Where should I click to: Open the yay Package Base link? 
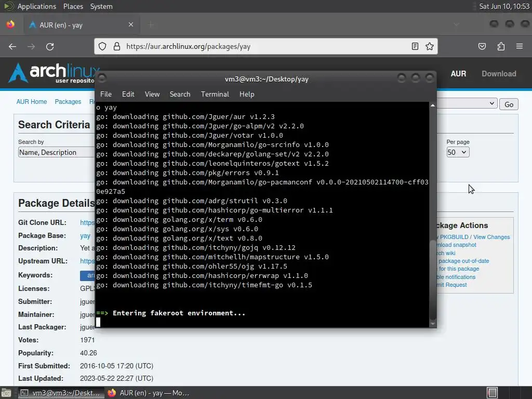pos(85,235)
